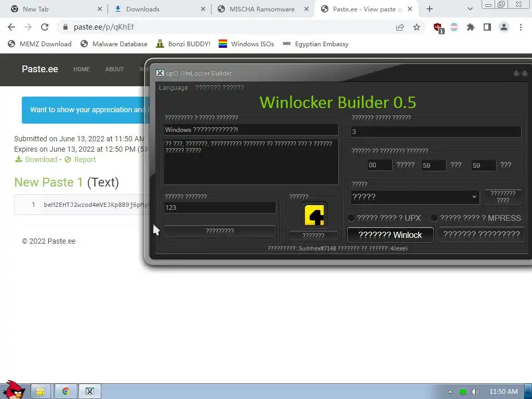The height and width of the screenshot is (399, 532).
Task: Open the uBlock Origin extension icon
Action: tap(438, 28)
